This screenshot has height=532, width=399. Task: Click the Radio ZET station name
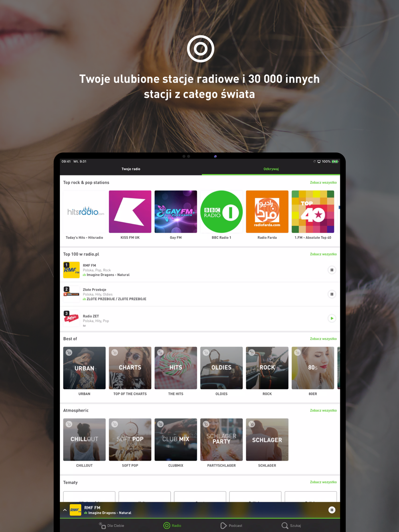tap(91, 316)
